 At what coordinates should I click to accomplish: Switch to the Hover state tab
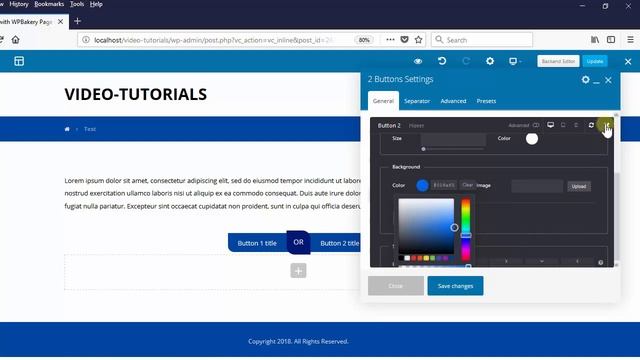(416, 126)
